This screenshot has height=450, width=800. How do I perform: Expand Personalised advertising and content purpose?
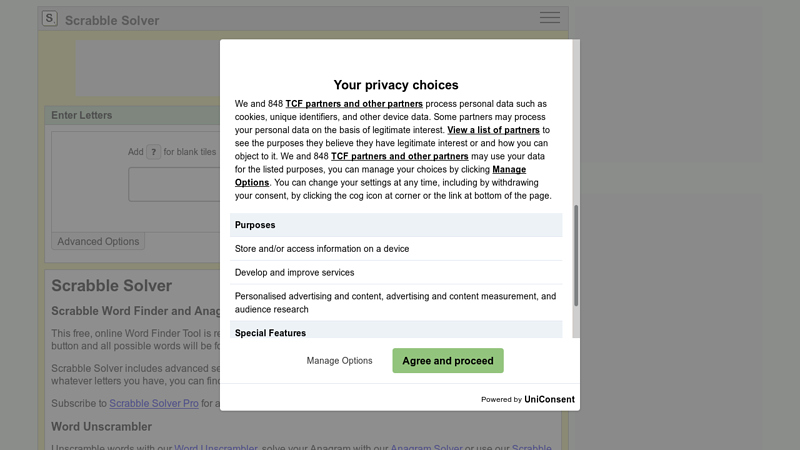(x=396, y=303)
